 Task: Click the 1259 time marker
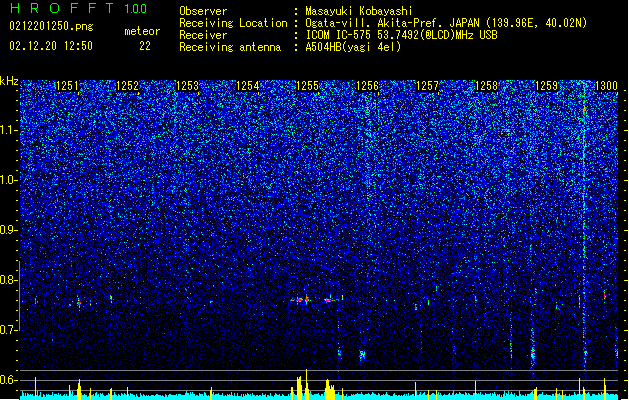[x=546, y=86]
